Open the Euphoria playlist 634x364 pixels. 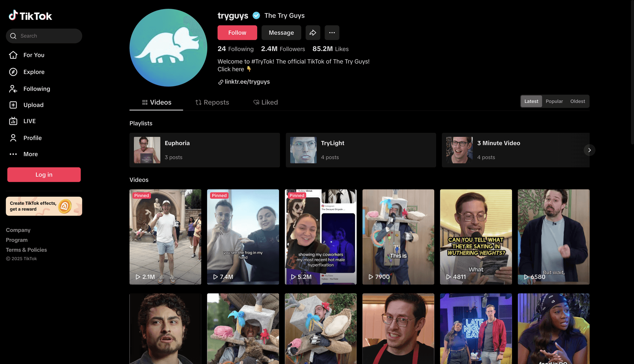pos(204,150)
